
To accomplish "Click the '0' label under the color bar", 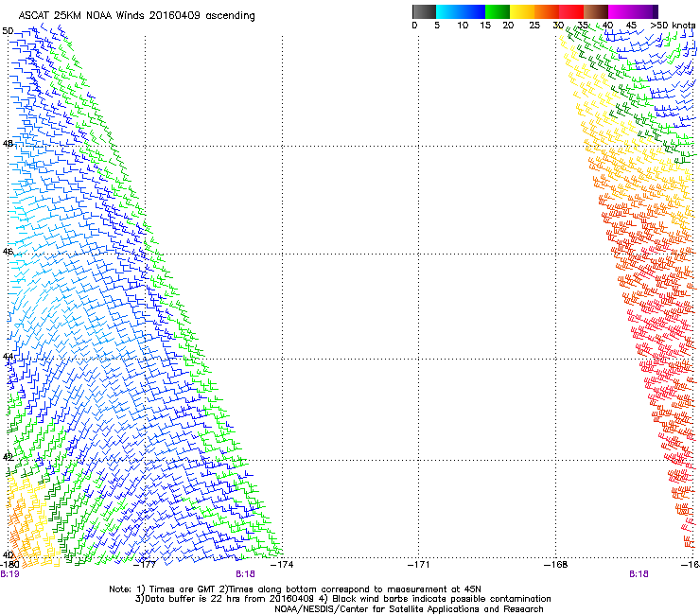I will click(x=414, y=26).
